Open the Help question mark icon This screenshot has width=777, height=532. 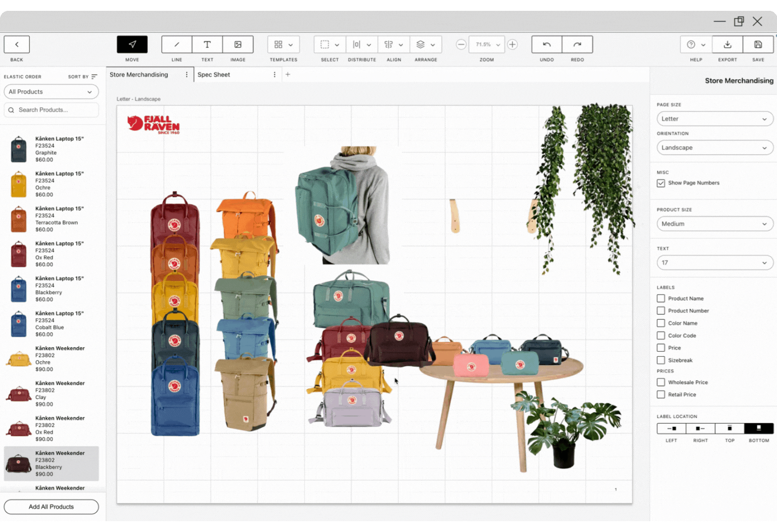[x=691, y=44]
